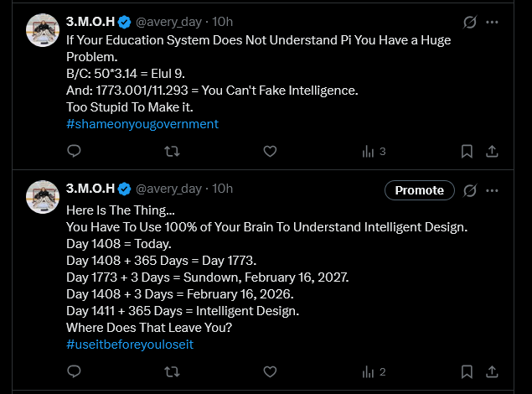Screen dimensions: 532x394
Task: Open more options on first tweet
Action: [x=493, y=22]
